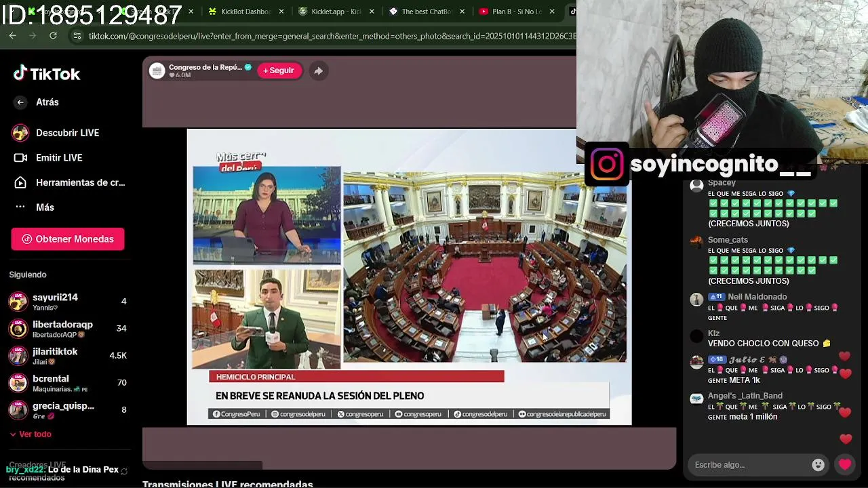This screenshot has height=488, width=868.
Task: Click jilaritiktok profile avatar
Action: point(18,356)
